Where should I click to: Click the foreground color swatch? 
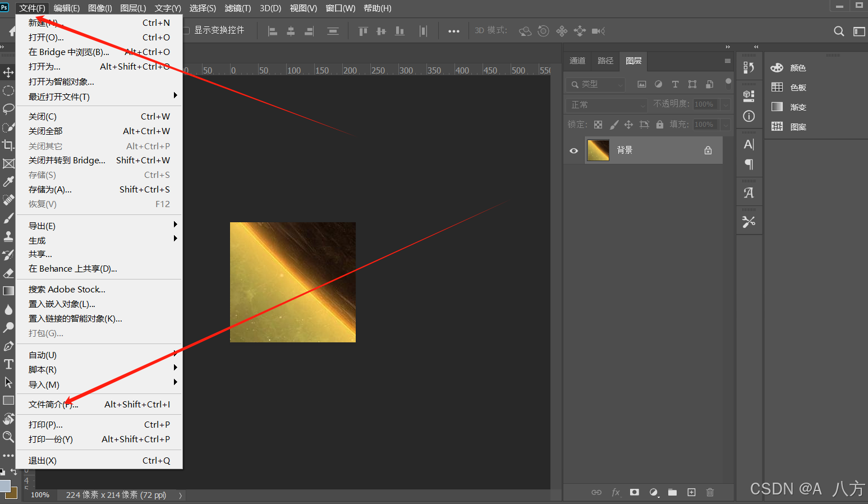(4, 485)
